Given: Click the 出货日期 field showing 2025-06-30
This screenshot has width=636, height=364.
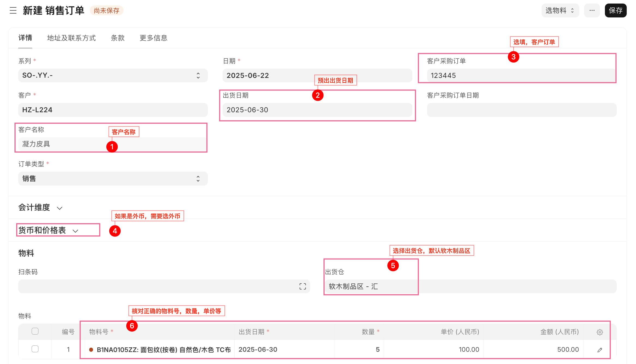Looking at the screenshot, I should point(317,110).
